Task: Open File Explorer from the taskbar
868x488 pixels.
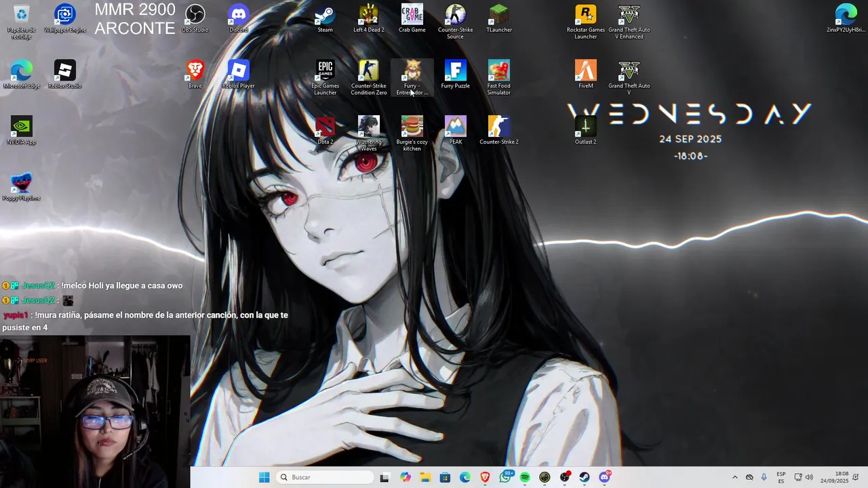Action: click(x=425, y=477)
